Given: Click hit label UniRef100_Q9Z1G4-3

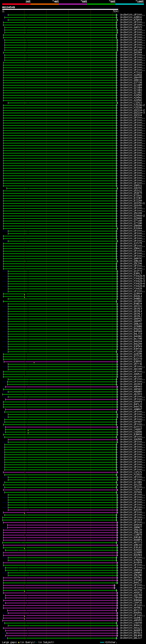Looking at the screenshot, I should 132,113.
